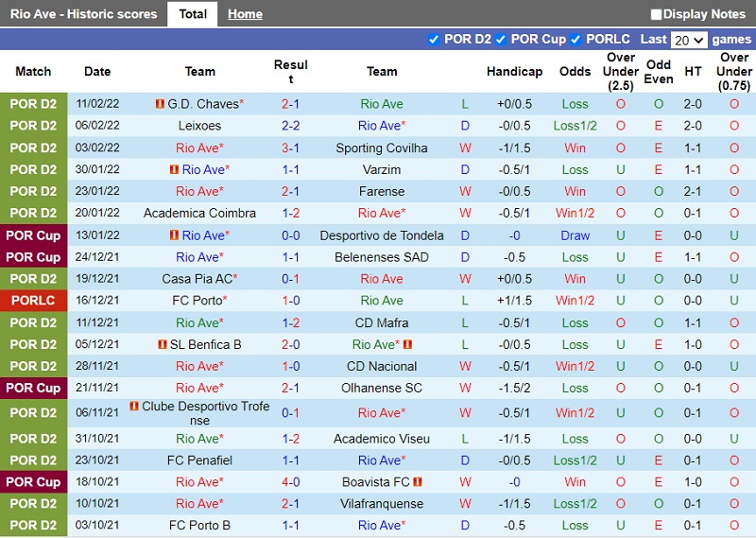
Task: Open the Sporting Covilha team link
Action: (382, 148)
